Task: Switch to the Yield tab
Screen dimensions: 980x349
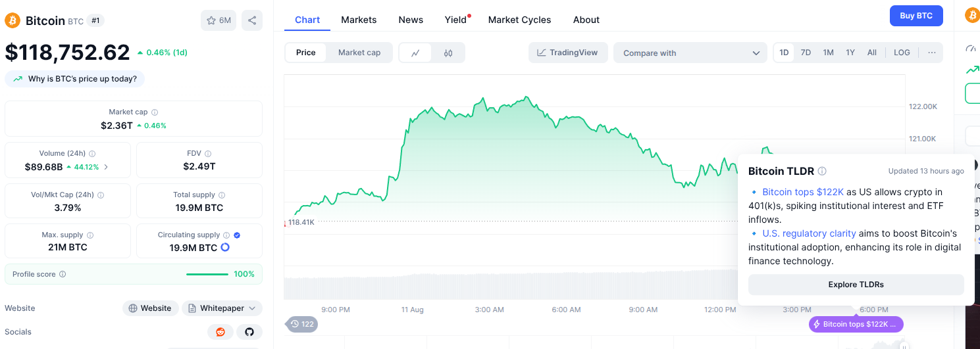Action: [455, 20]
